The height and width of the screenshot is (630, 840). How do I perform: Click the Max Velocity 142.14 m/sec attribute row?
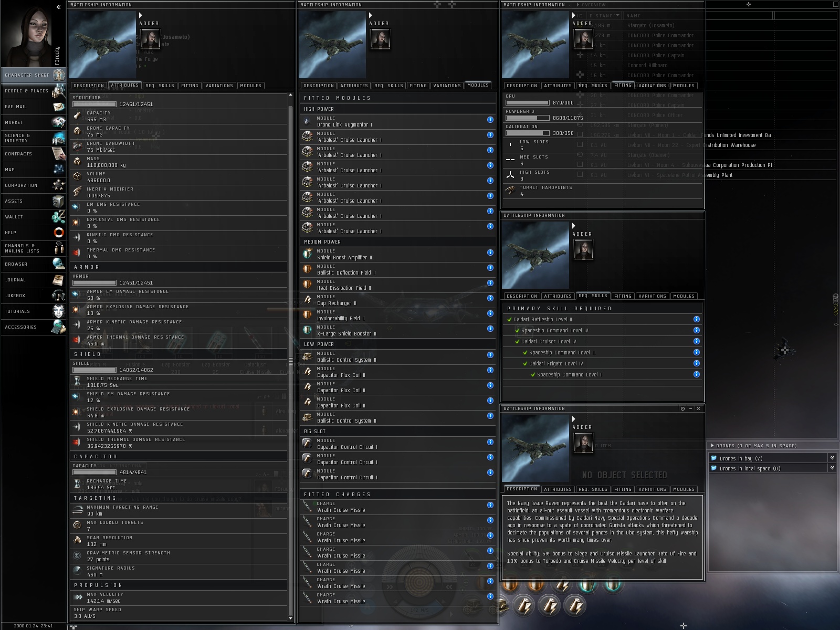click(178, 597)
